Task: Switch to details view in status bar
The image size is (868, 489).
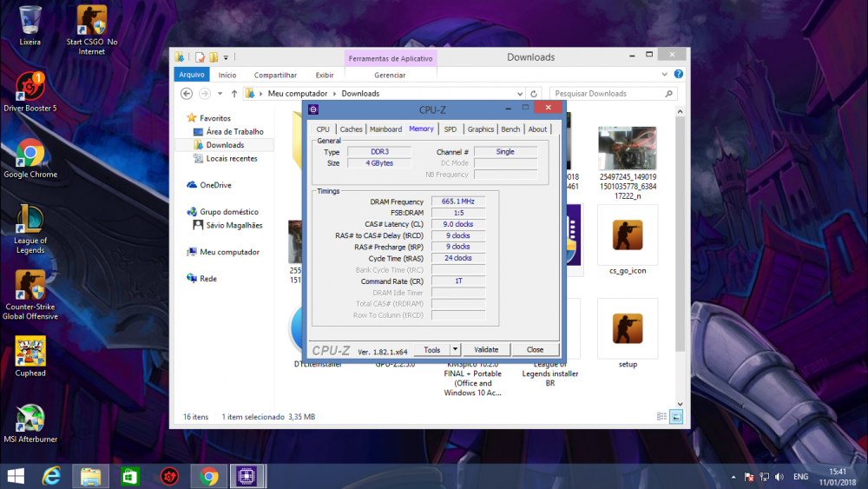Action: point(664,417)
